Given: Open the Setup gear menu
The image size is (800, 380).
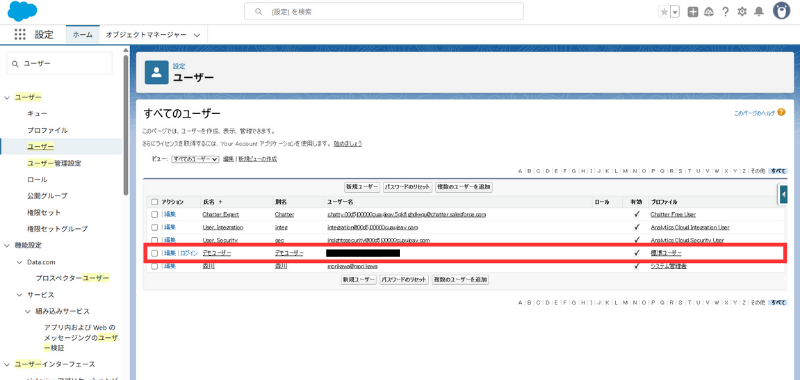Looking at the screenshot, I should [x=742, y=12].
